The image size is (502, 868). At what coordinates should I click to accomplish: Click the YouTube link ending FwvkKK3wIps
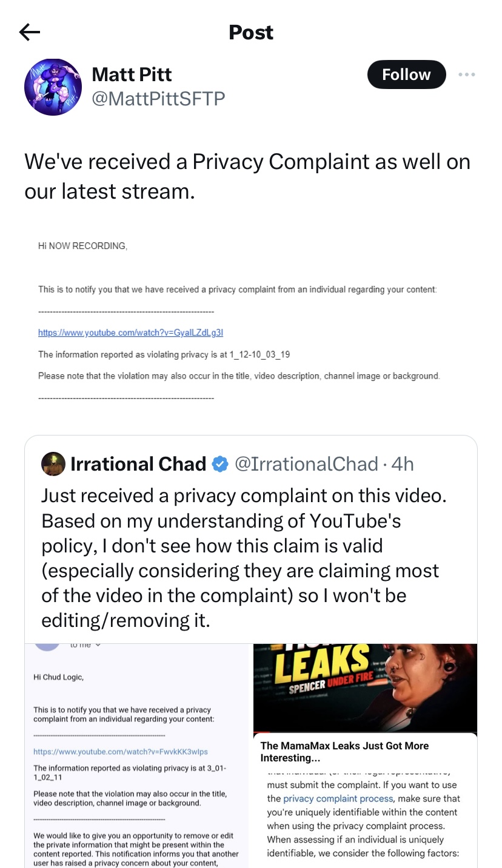point(120,752)
